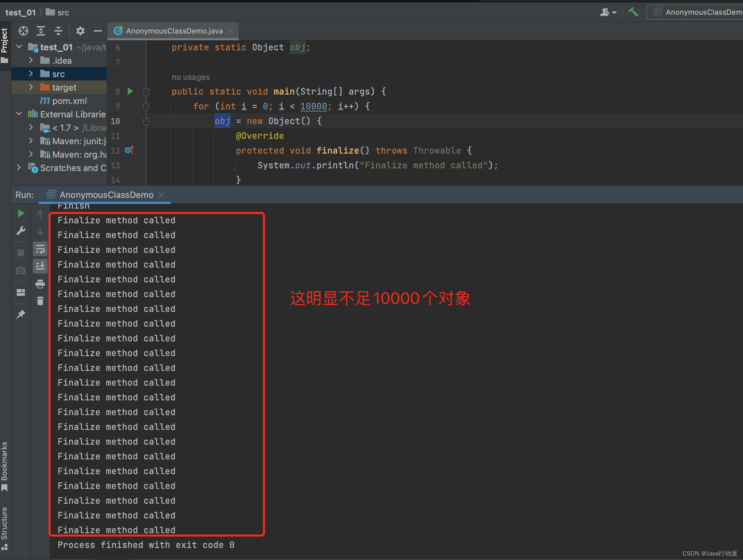Screen dimensions: 743x560
Task: Open the Bookmarks tool window tab
Action: click(5, 466)
